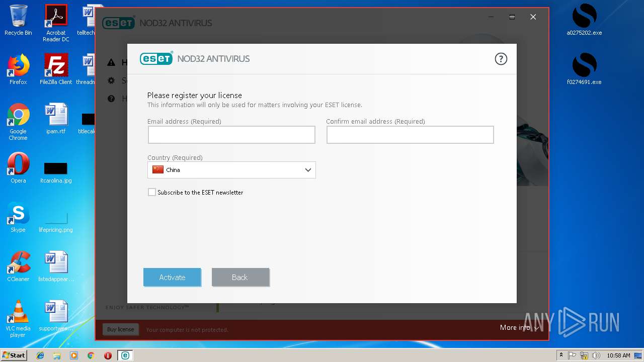Launch Acrobat Reader DC shortcut
644x362 pixels.
click(56, 23)
